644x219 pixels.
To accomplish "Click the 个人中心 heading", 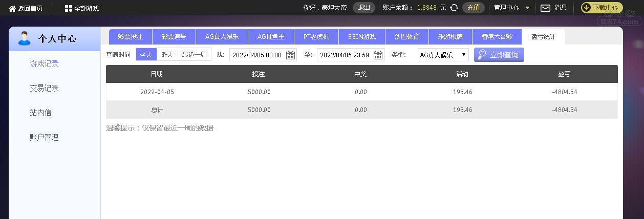I will (57, 39).
